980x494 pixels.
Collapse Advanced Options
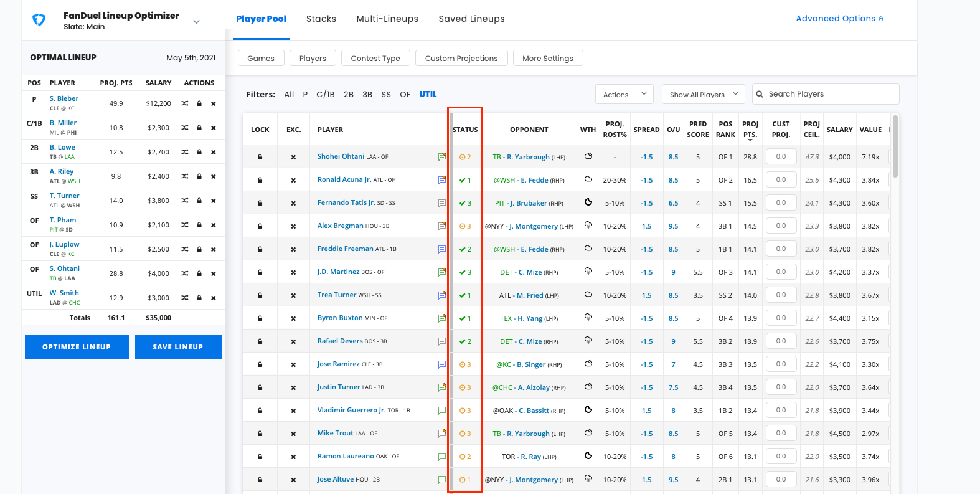[839, 19]
